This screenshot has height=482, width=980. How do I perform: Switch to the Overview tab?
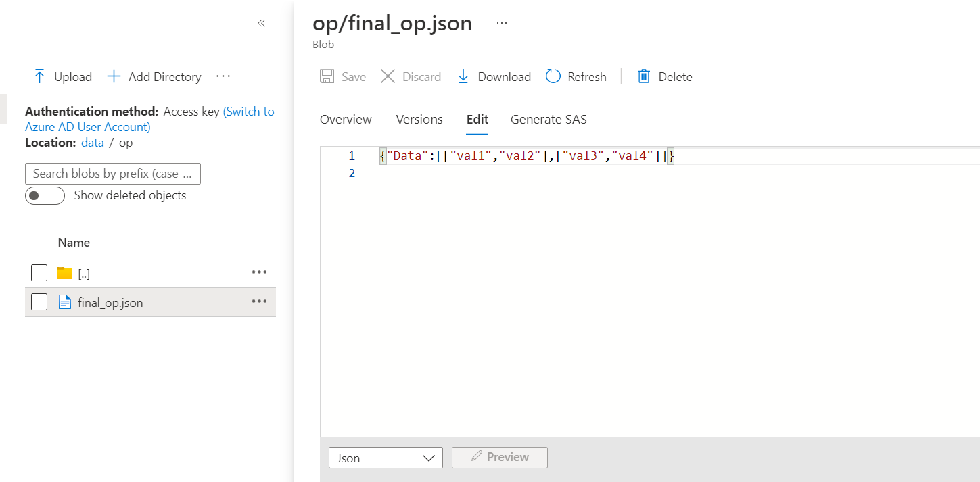point(346,120)
